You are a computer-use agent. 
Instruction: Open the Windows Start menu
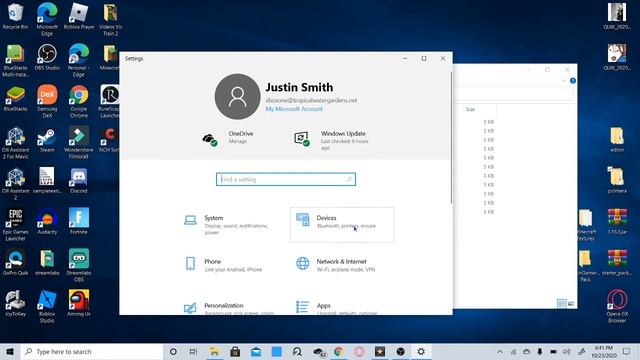[x=10, y=351]
